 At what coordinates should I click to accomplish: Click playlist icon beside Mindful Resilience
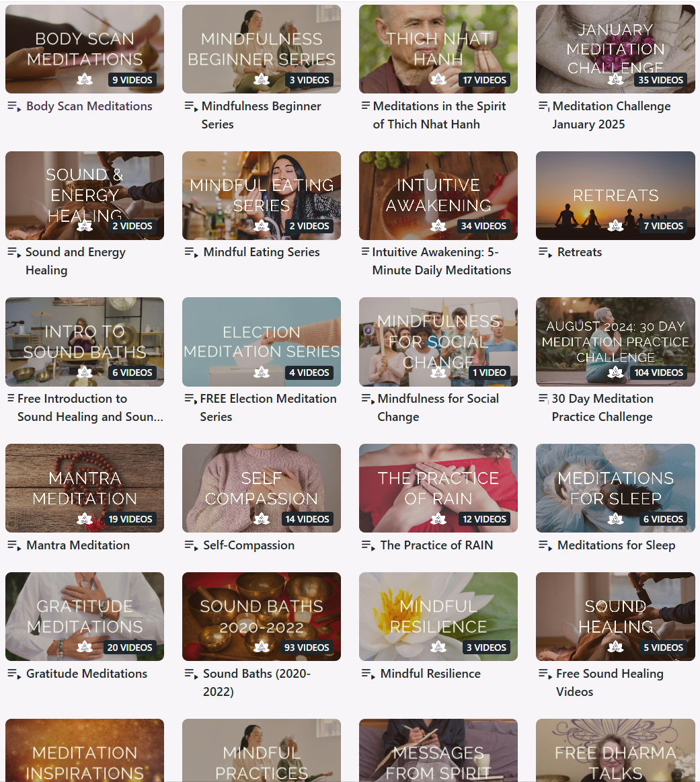368,674
